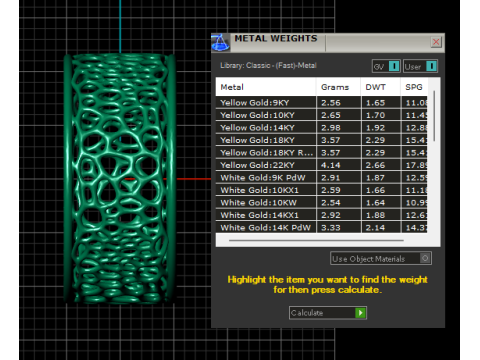Select the White Gold:14KX1 row
The width and height of the screenshot is (480, 360).
[322, 215]
